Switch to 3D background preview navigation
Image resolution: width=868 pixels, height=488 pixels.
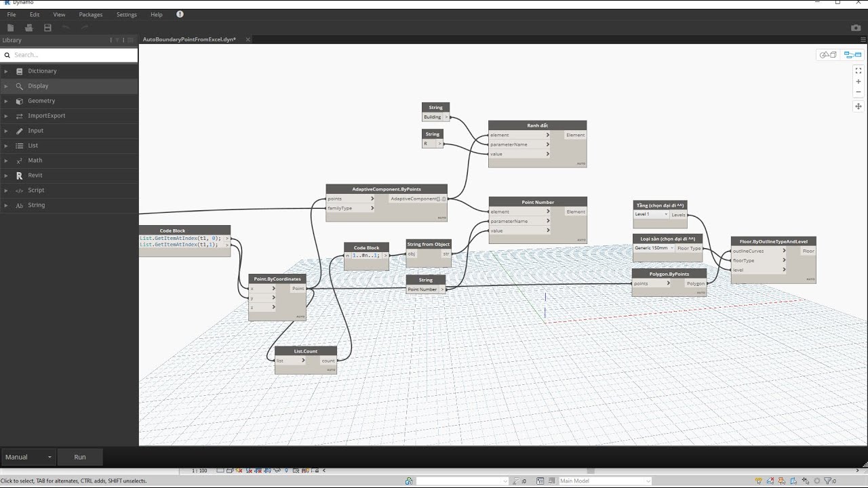(x=828, y=55)
